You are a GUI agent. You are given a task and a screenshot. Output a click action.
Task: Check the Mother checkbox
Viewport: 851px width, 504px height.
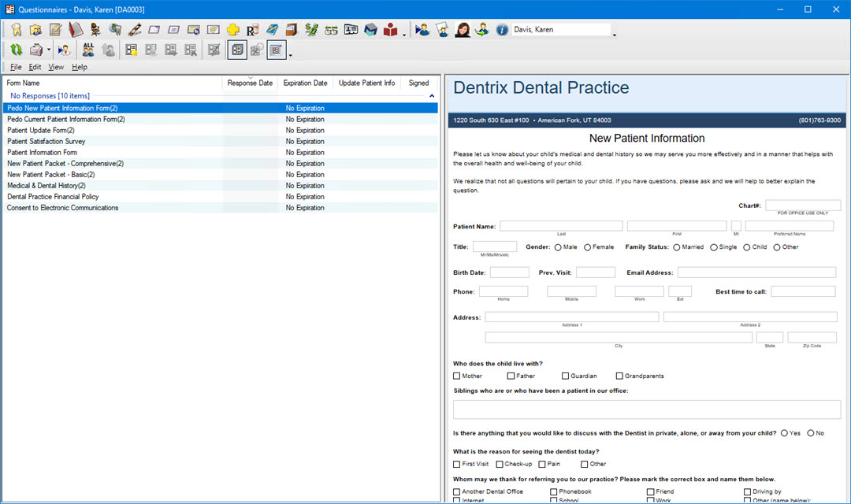(x=457, y=376)
